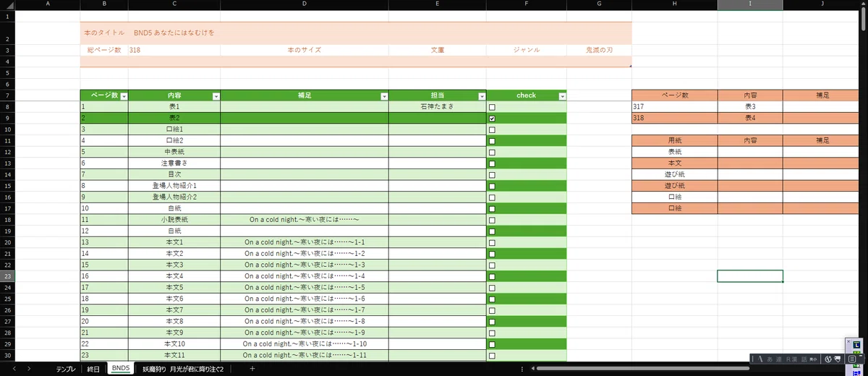Viewport: 868px width, 376px height.
Task: Click the 本のサイズ cell
Action: (x=305, y=50)
